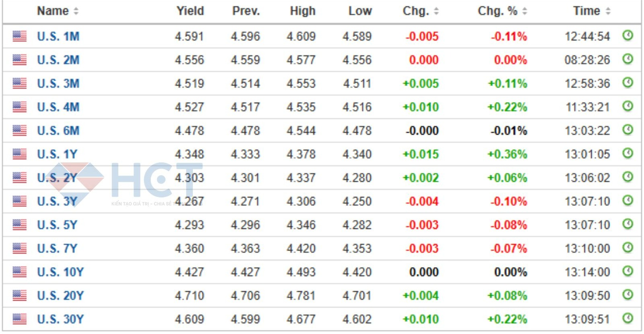Click the clock icon in U.S. 6M row
644x334 pixels.
[627, 130]
